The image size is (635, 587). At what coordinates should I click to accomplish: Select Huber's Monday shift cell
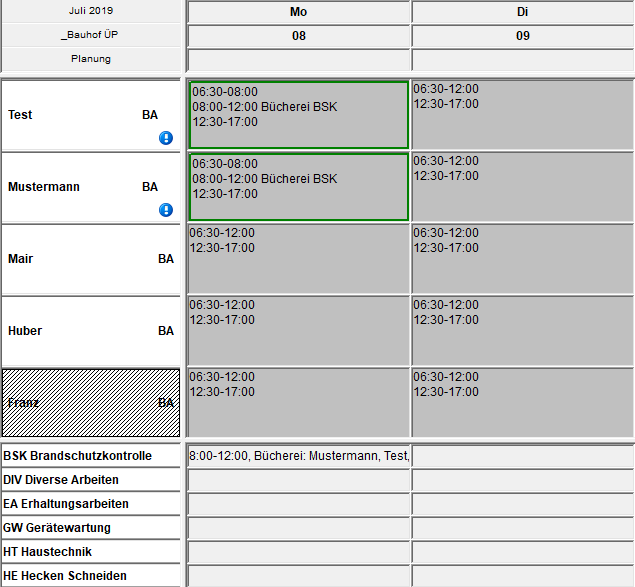click(298, 331)
